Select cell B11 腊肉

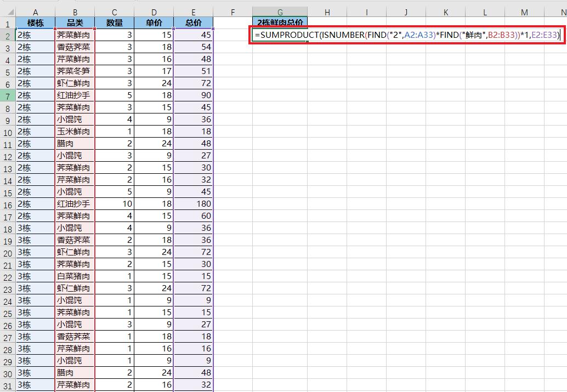(x=75, y=144)
